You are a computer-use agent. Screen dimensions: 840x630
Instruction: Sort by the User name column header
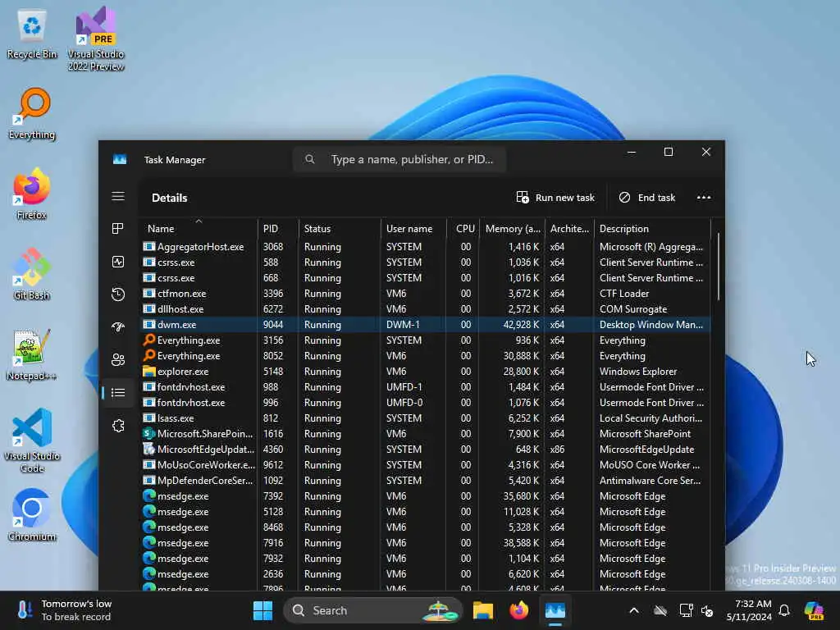tap(413, 228)
